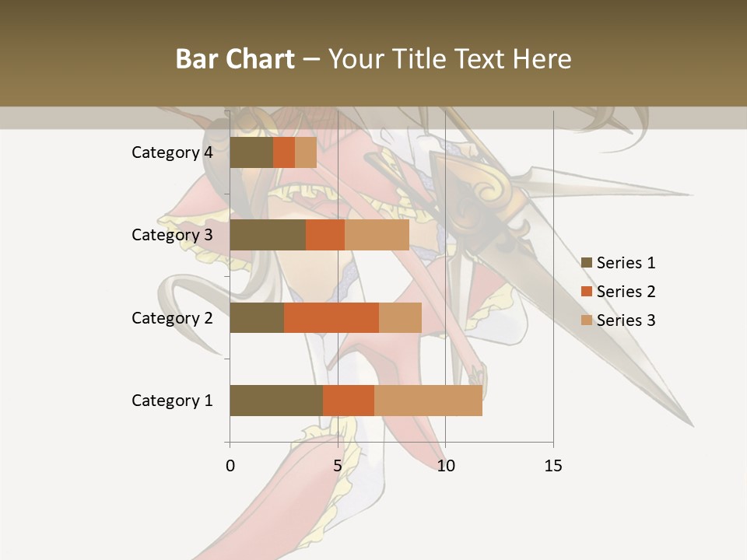The width and height of the screenshot is (747, 560).
Task: Click the Series 3 legend color swatch
Action: [587, 320]
